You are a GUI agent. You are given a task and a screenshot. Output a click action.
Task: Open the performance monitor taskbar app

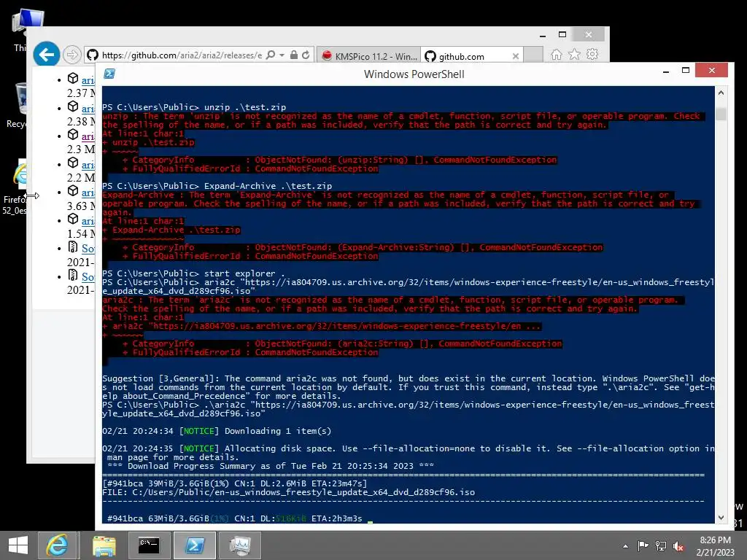tap(239, 545)
